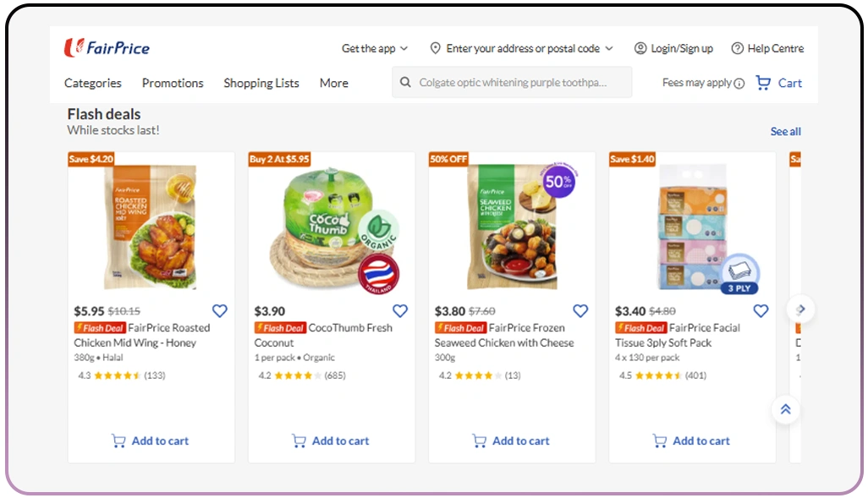This screenshot has height=498, width=868.
Task: Add Seaweed Chicken with Cheese to cart
Action: [512, 441]
